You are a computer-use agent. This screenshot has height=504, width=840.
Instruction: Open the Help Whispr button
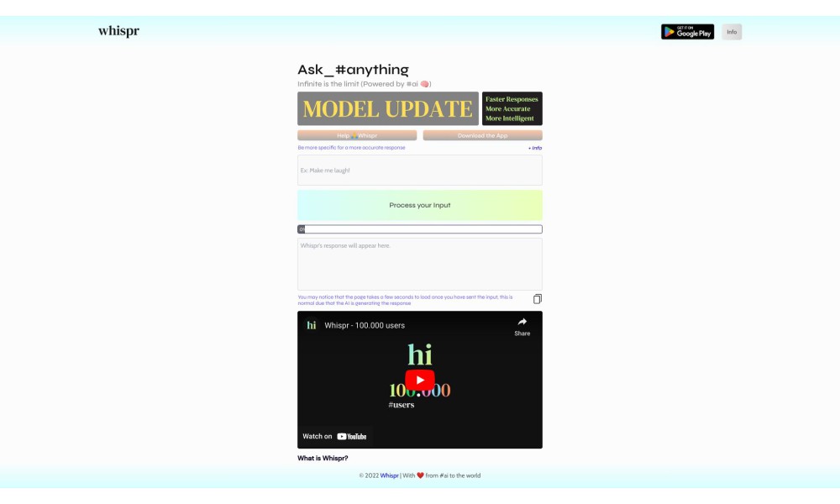pyautogui.click(x=357, y=135)
